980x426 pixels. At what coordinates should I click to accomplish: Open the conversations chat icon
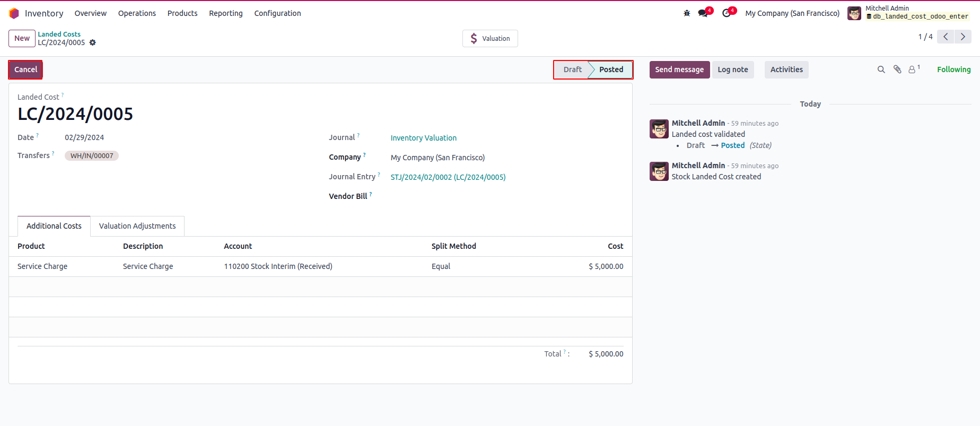coord(703,13)
